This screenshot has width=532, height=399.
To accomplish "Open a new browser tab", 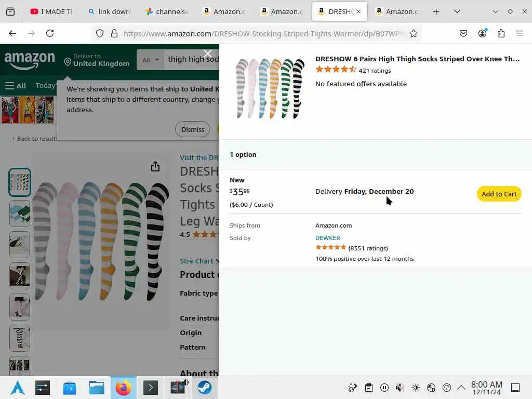I will [436, 12].
